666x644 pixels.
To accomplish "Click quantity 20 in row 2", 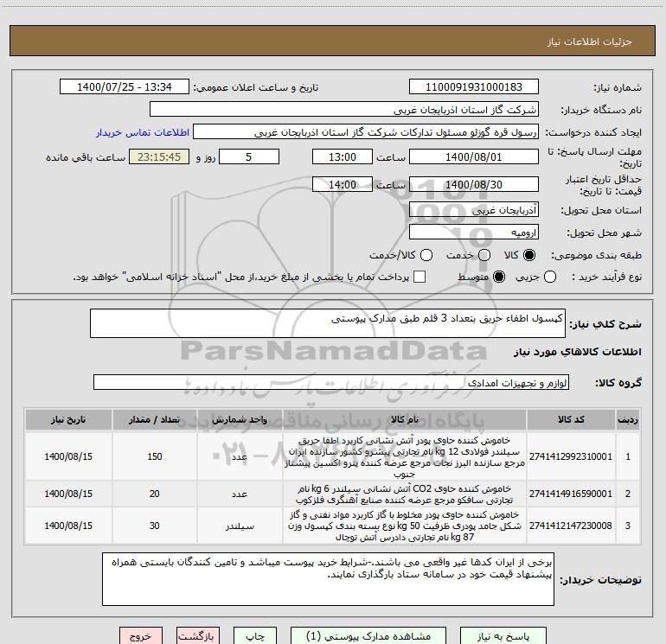I will coord(155,494).
